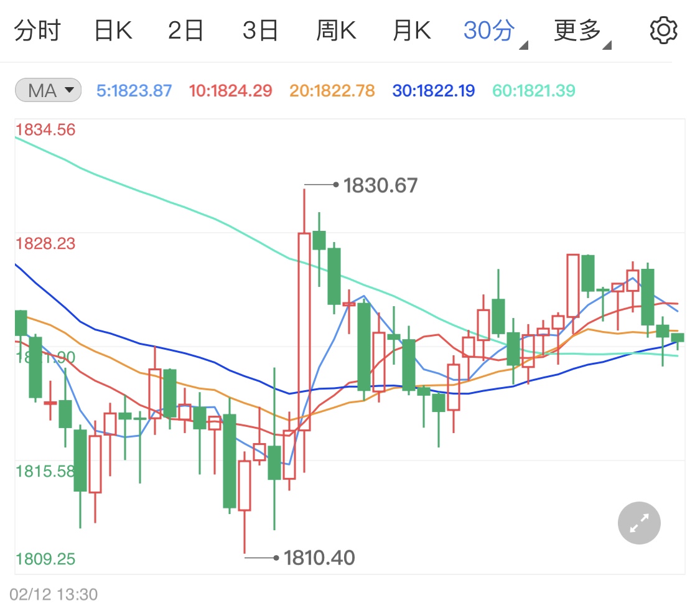This screenshot has width=700, height=603.
Task: Toggle the MA10 moving average line
Action: tap(230, 90)
